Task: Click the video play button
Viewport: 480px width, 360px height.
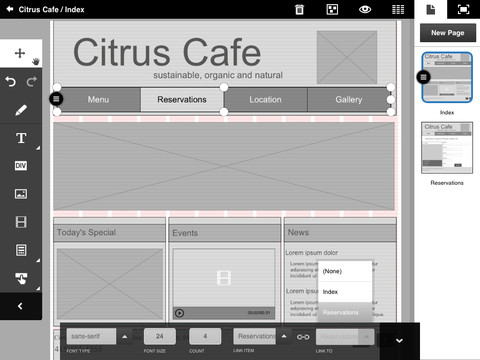Action: point(179,313)
